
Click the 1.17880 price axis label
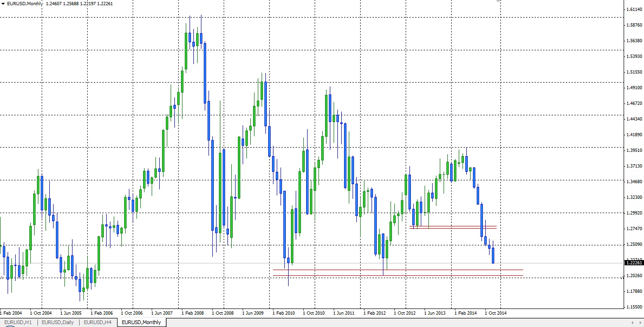click(x=633, y=291)
